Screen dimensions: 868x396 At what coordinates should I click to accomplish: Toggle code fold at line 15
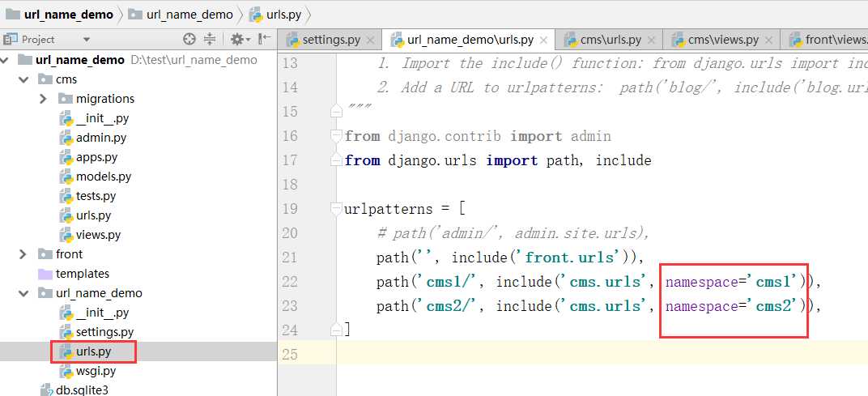(336, 112)
